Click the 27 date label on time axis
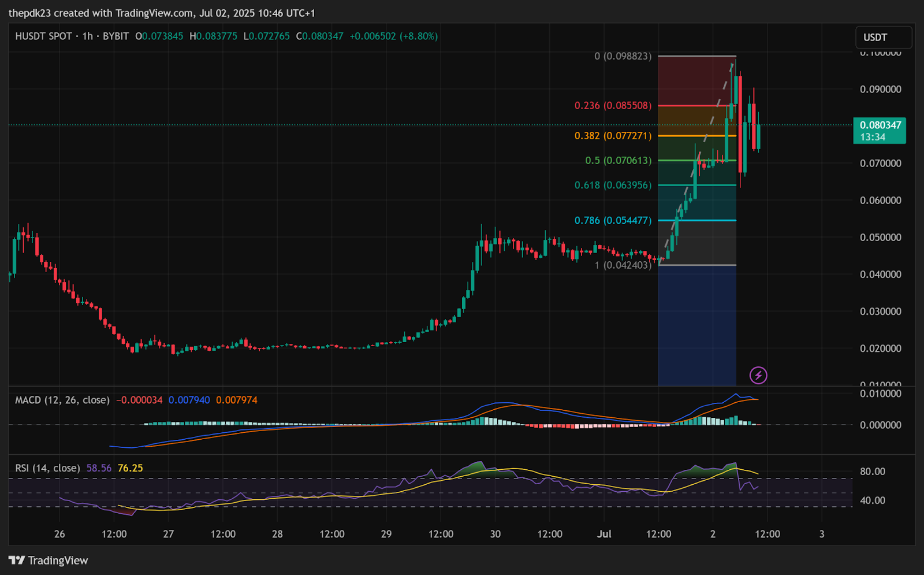 [169, 534]
